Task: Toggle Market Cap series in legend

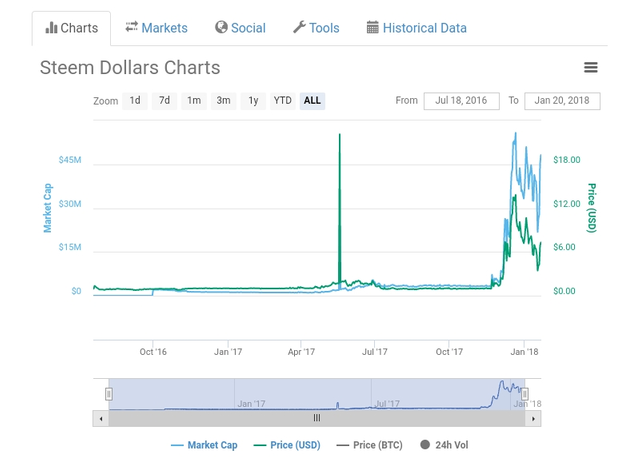Action: (204, 445)
